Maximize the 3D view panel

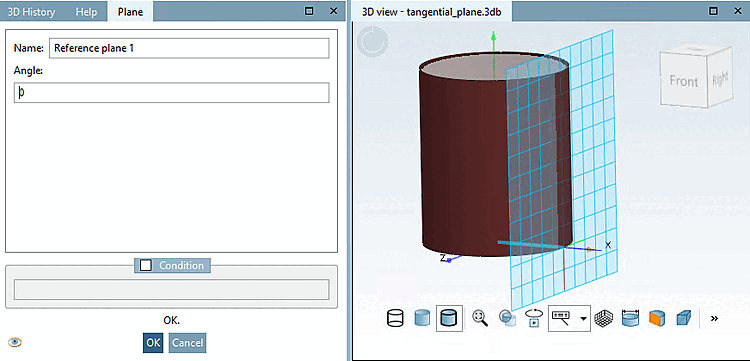tap(714, 11)
